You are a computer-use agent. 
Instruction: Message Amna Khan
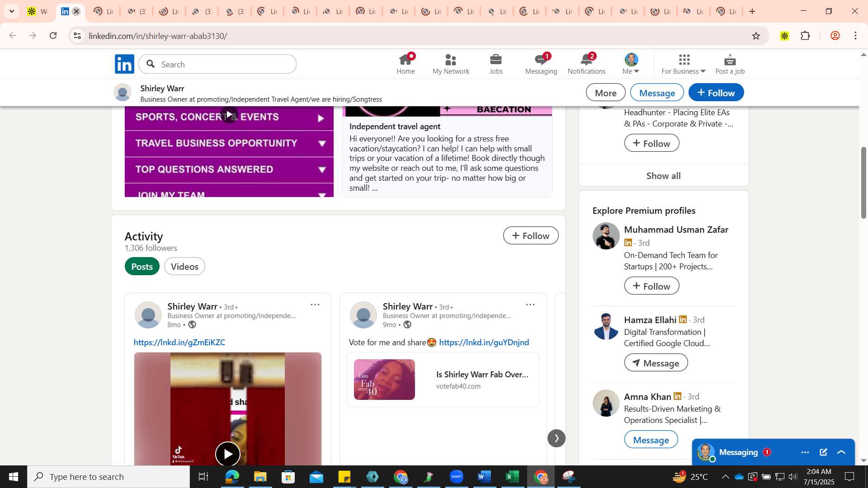(x=651, y=440)
